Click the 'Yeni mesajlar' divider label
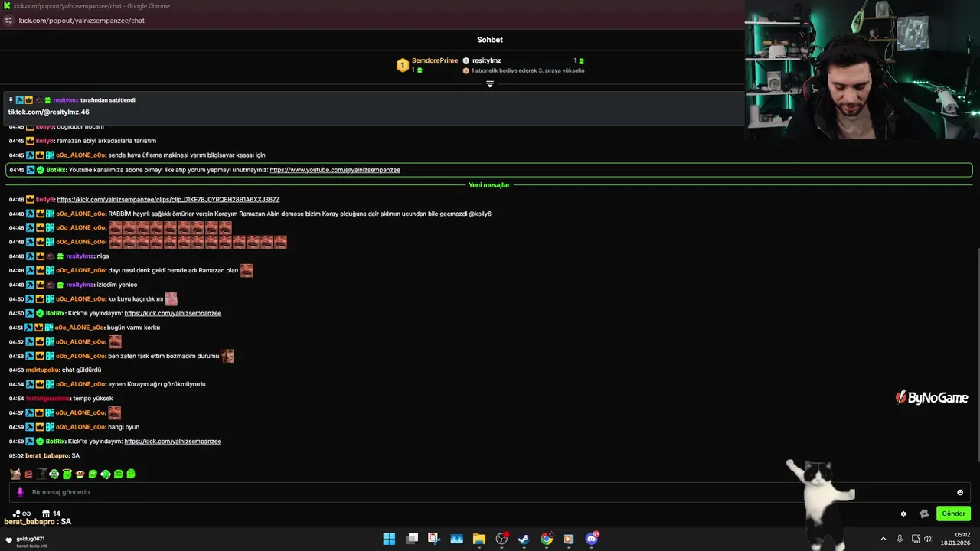 (489, 185)
